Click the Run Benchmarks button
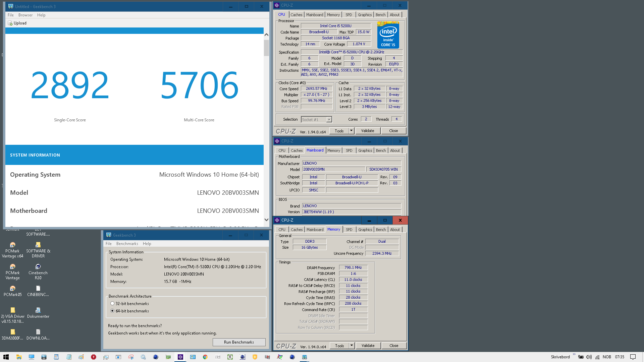The width and height of the screenshot is (644, 362). point(239,342)
